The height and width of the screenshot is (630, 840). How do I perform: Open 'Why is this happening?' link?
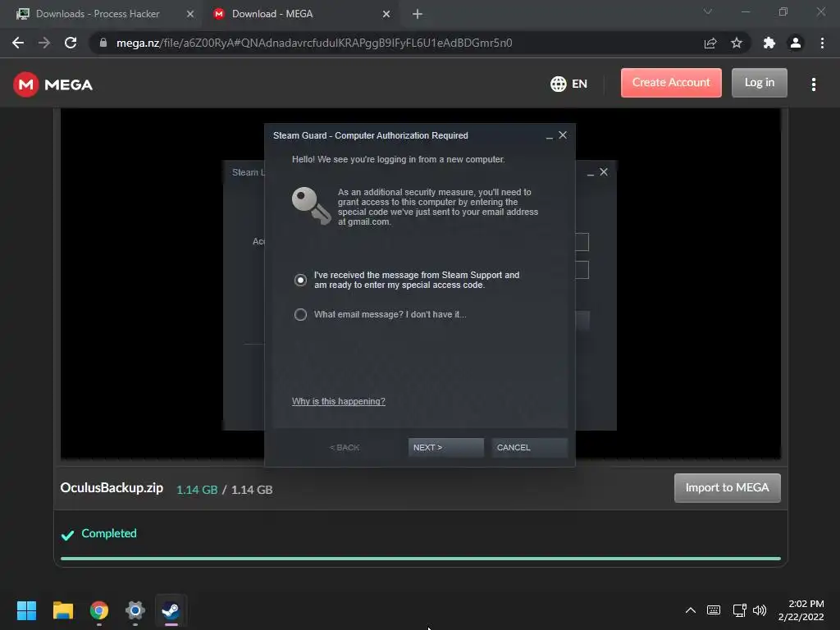tap(338, 401)
